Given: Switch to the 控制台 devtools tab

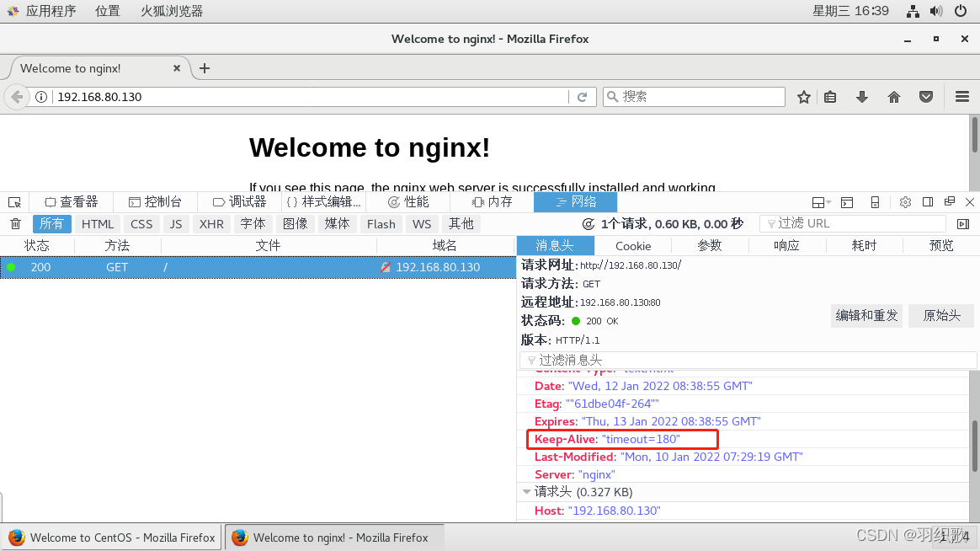Looking at the screenshot, I should [155, 202].
